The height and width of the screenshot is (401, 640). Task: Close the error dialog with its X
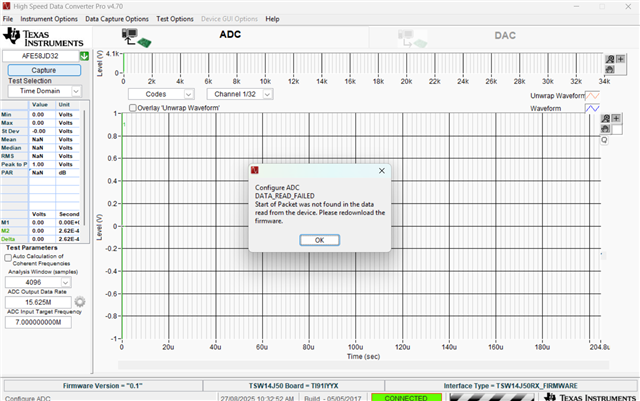[x=382, y=171]
